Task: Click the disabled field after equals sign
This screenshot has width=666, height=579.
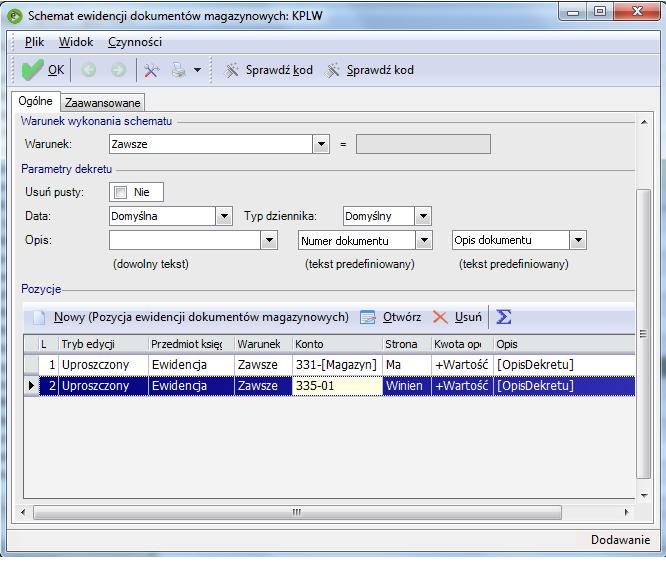Action: point(423,144)
